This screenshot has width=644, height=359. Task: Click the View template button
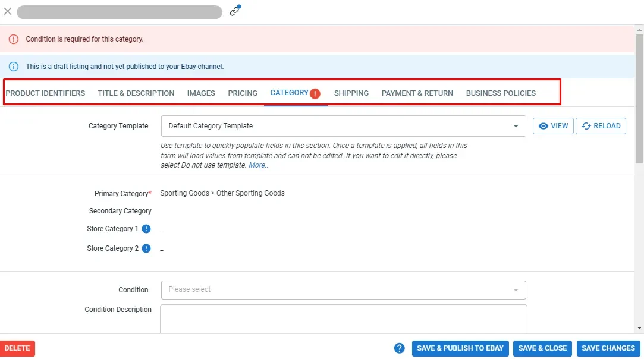pyautogui.click(x=553, y=126)
